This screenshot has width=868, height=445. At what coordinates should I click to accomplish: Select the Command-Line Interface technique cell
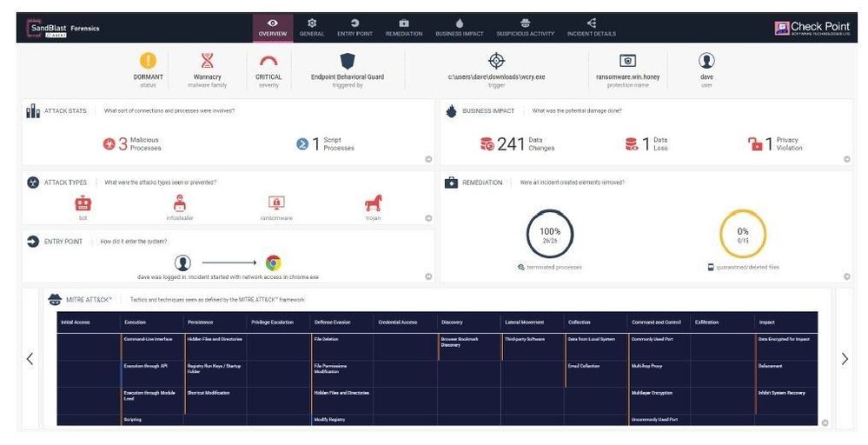point(152,347)
